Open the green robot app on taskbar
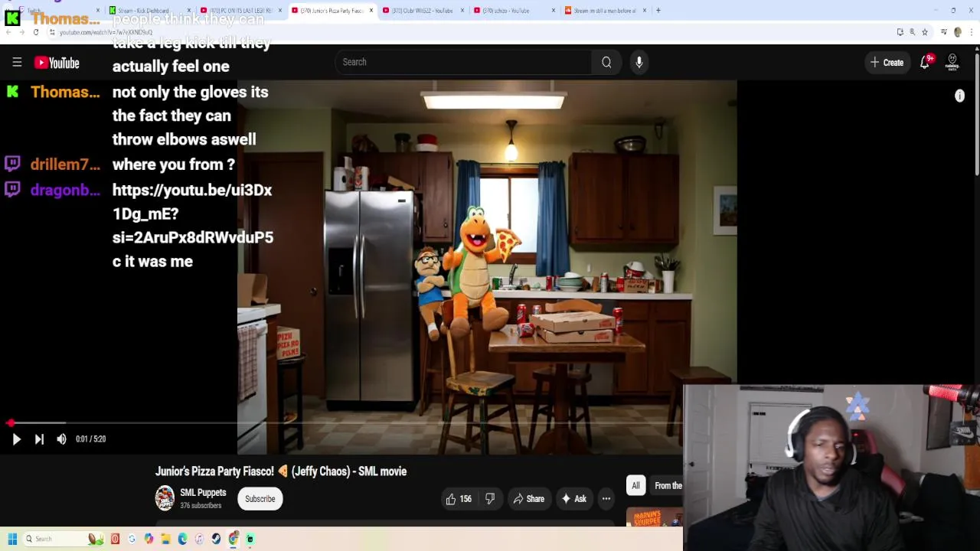 250,539
